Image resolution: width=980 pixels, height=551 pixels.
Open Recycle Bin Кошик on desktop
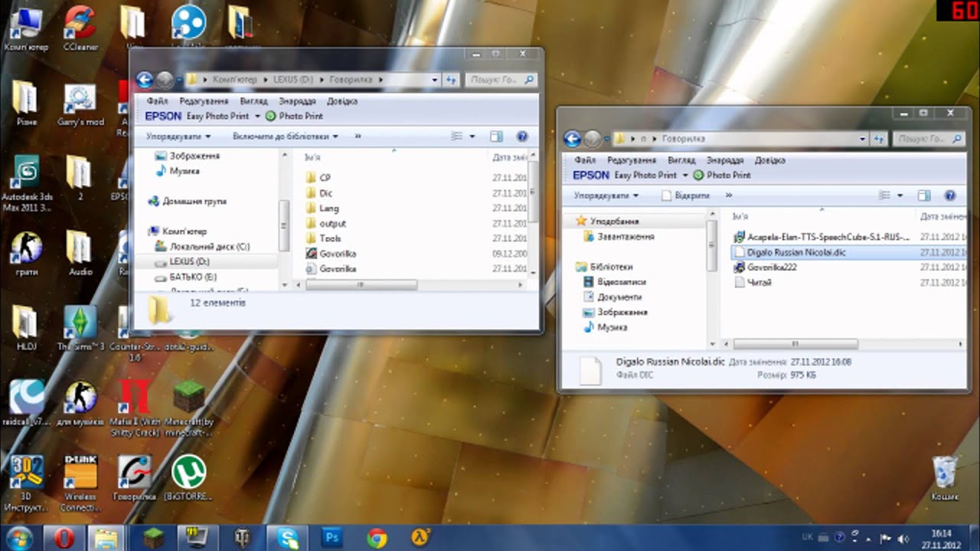click(945, 478)
